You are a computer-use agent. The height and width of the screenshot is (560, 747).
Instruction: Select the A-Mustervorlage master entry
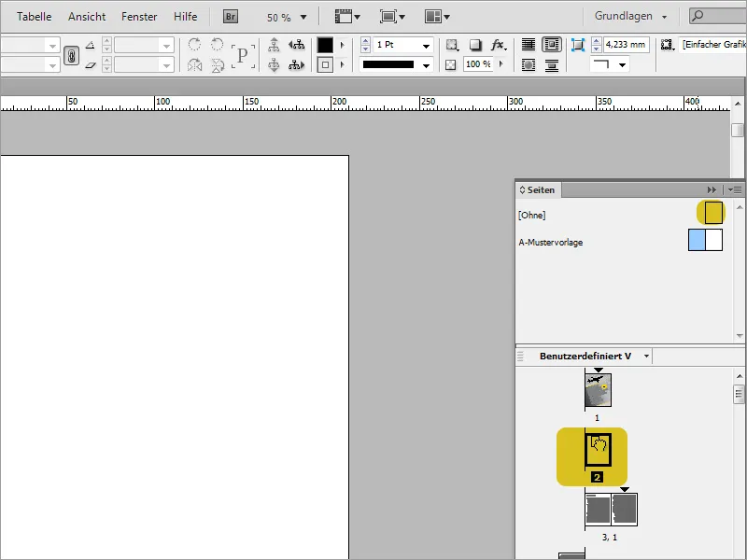tap(551, 243)
